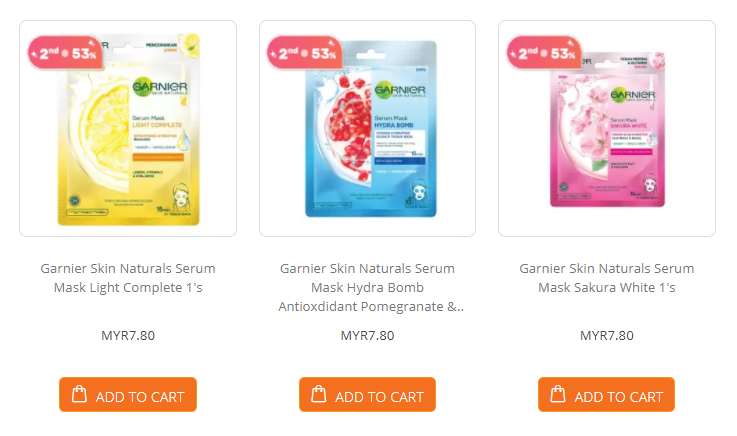Click the Garnier logo on the yellow lemon mask pack
Viewport: 737px width, 436px height.
pos(160,87)
